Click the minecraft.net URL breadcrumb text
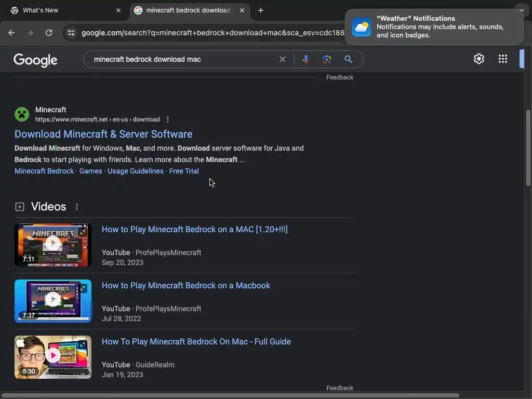The width and height of the screenshot is (532, 399). tap(97, 119)
